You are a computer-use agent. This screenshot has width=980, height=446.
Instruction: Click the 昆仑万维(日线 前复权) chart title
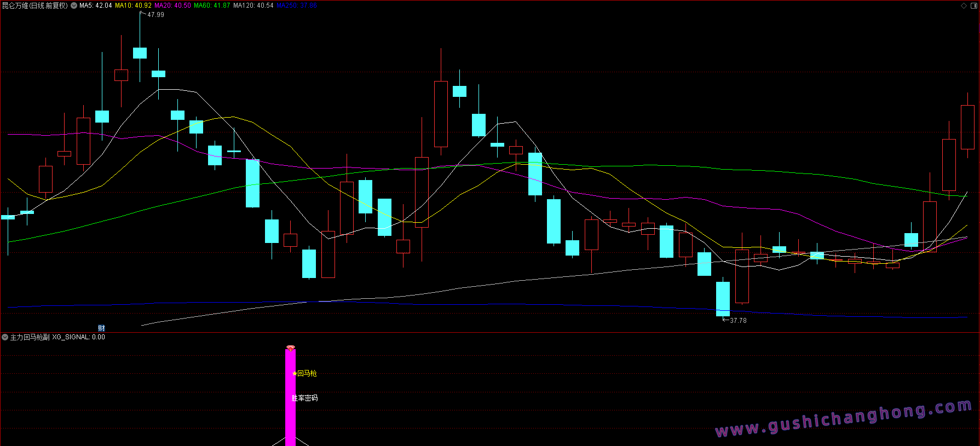point(35,5)
